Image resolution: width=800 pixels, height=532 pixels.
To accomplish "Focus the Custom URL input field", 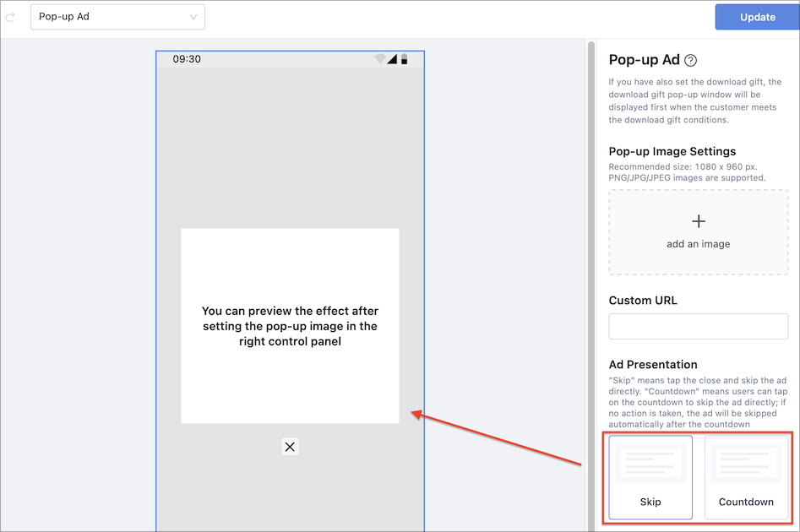I will (698, 327).
